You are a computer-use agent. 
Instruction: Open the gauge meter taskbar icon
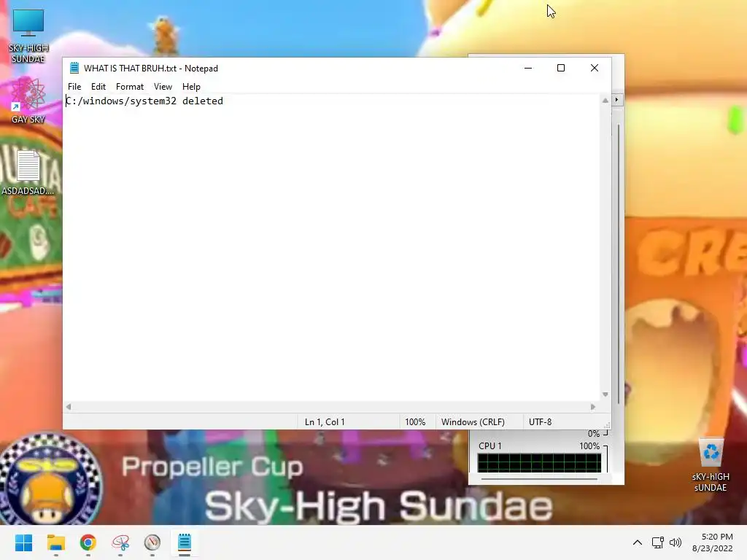tap(152, 542)
